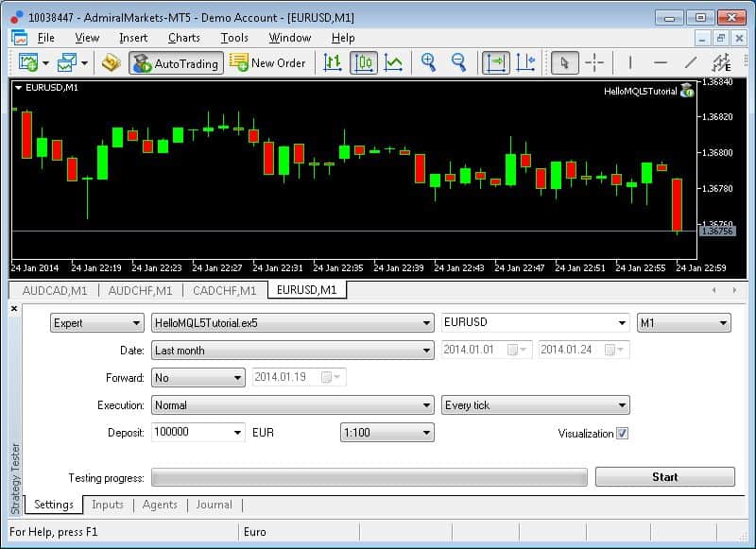Select the vertical line drawing tool
756x549 pixels.
630,62
